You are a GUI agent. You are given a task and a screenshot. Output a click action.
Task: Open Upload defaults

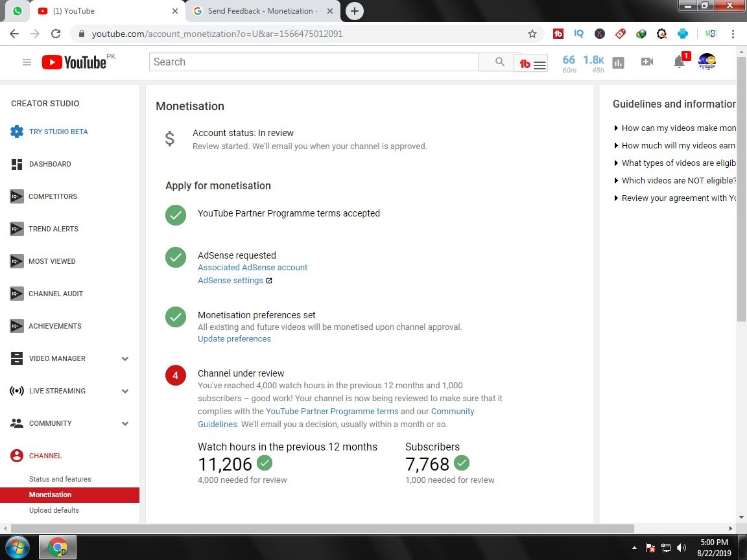[54, 510]
